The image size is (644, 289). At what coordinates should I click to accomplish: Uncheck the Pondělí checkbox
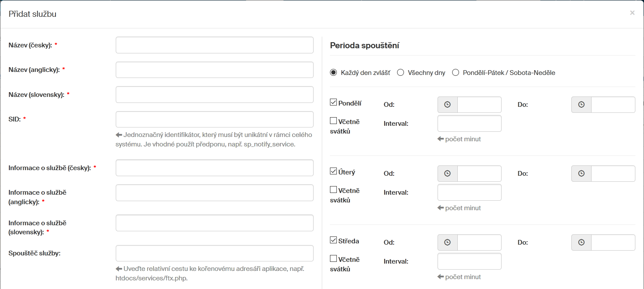click(x=333, y=103)
